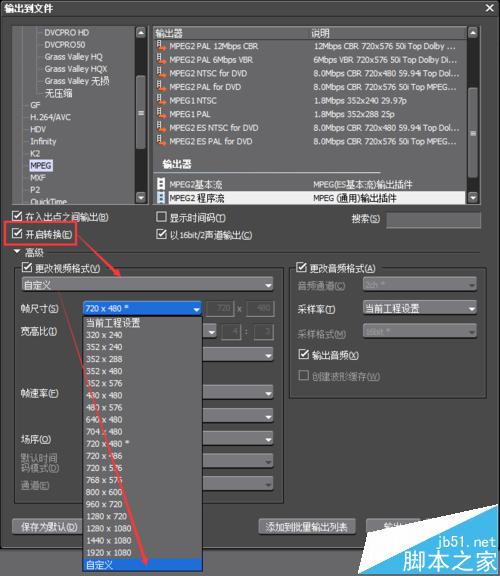Click 保存为默认 button
Viewport: 500px width, 576px height.
(47, 527)
